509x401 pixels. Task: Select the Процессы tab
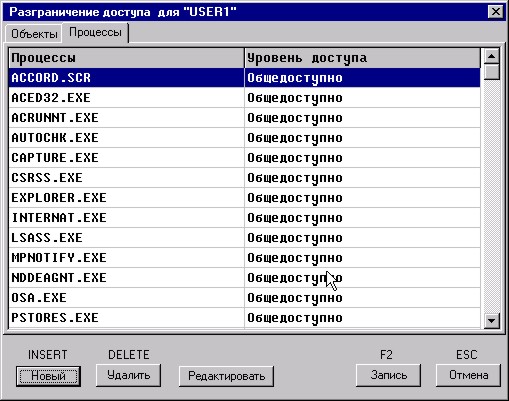(95, 32)
